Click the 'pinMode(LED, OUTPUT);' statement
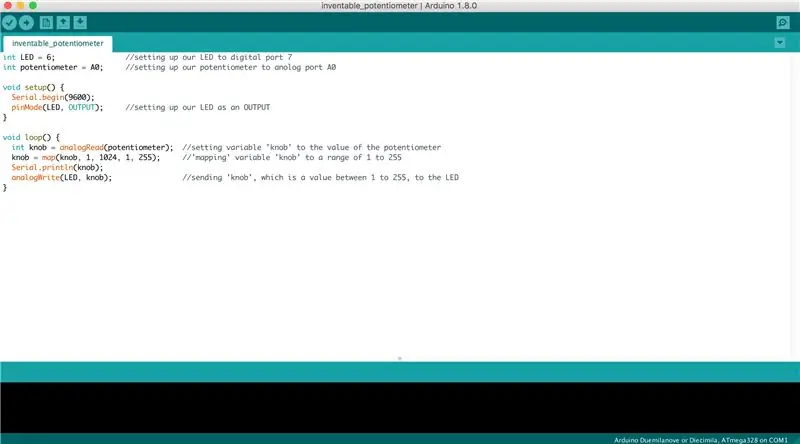Viewport: 800px width, 444px height. (57, 107)
